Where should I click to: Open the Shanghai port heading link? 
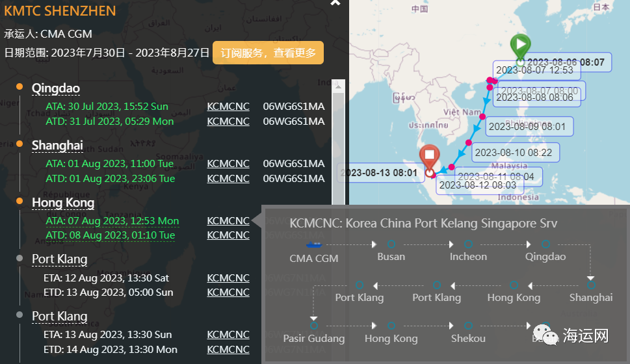[x=57, y=146]
